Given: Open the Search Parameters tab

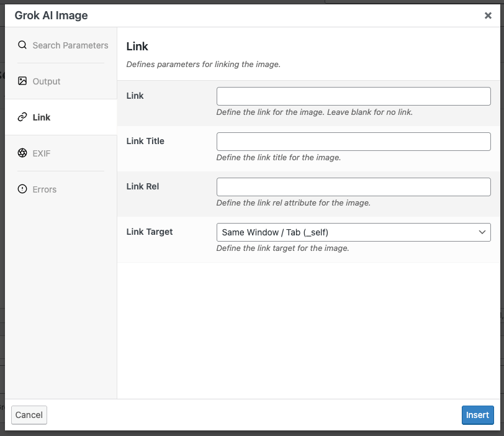Looking at the screenshot, I should click(x=70, y=45).
